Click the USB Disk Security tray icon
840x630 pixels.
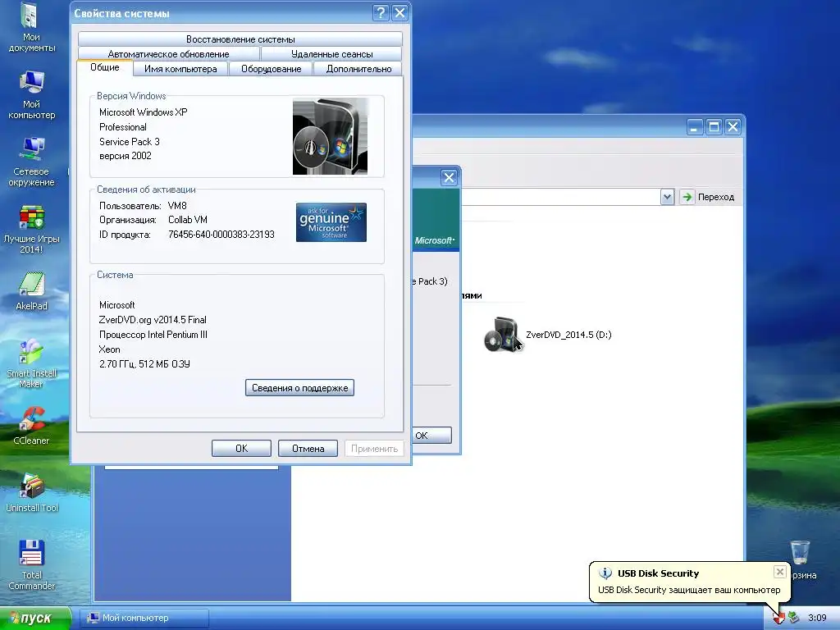click(x=778, y=618)
